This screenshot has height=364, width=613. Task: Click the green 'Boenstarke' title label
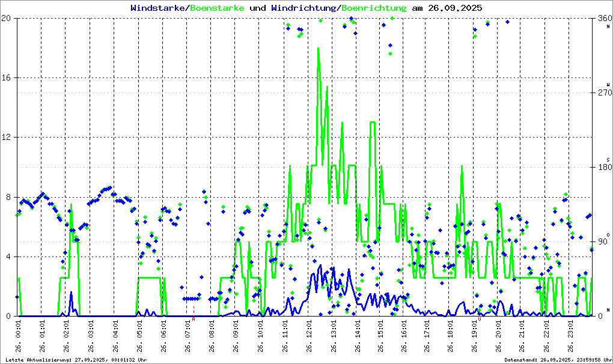click(x=217, y=8)
